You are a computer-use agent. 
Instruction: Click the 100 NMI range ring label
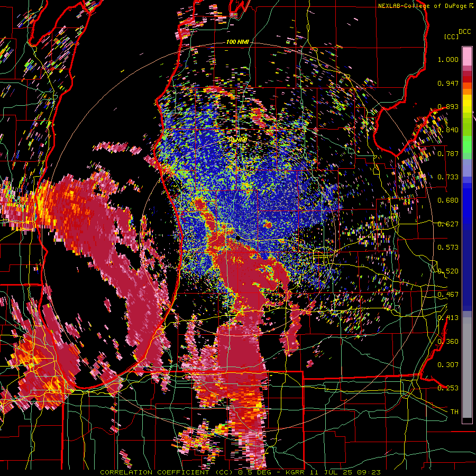coord(237,42)
